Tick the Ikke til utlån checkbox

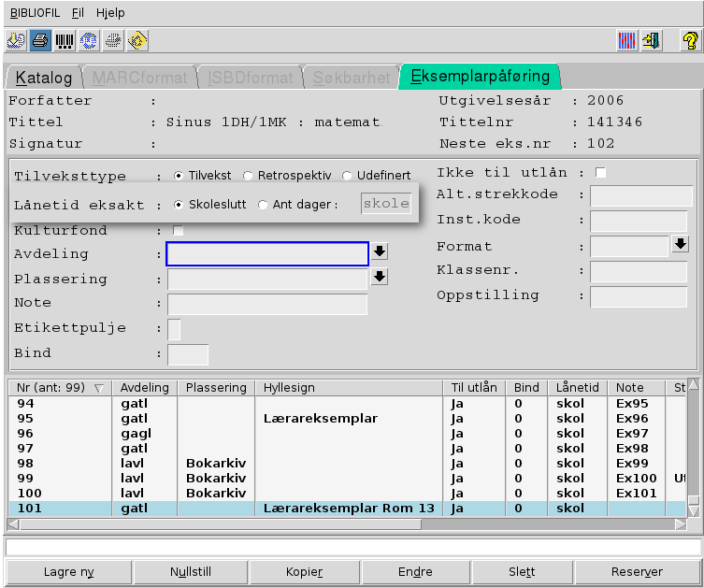[601, 173]
